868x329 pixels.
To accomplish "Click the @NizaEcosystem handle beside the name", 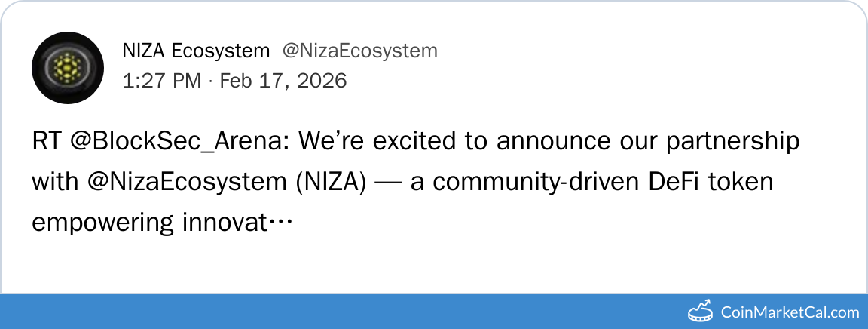I will pos(359,51).
